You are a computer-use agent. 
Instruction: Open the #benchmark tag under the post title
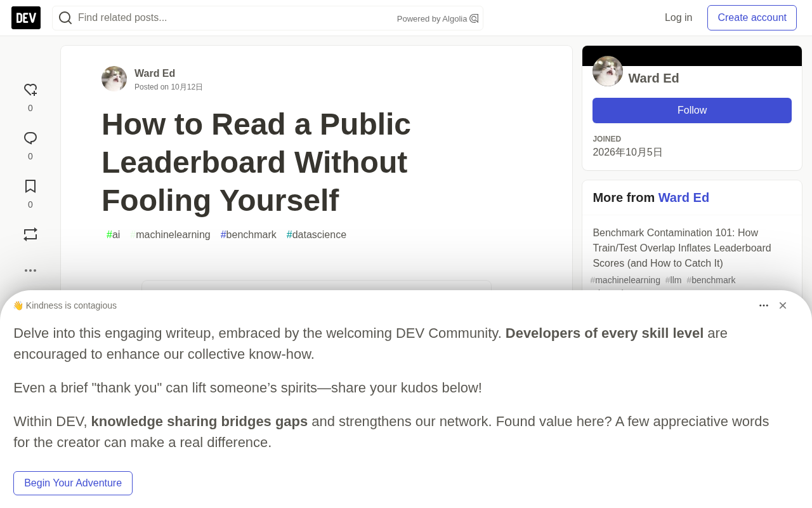tap(249, 235)
